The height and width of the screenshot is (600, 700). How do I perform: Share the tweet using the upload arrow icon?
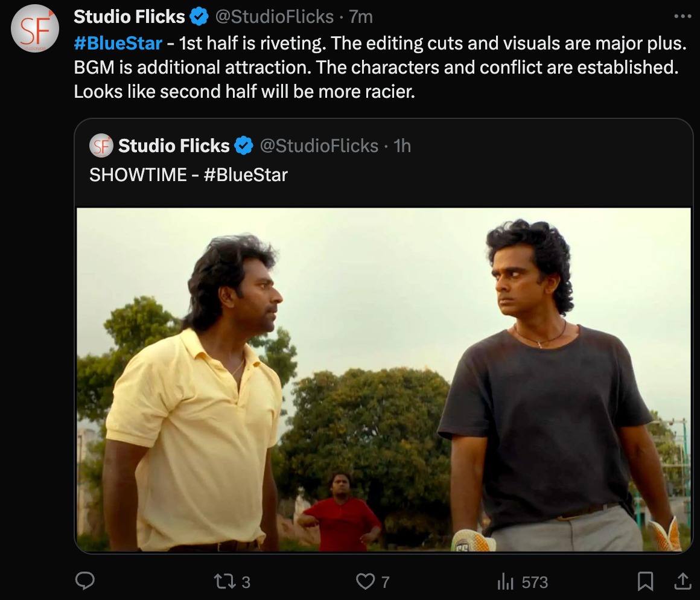[x=682, y=581]
